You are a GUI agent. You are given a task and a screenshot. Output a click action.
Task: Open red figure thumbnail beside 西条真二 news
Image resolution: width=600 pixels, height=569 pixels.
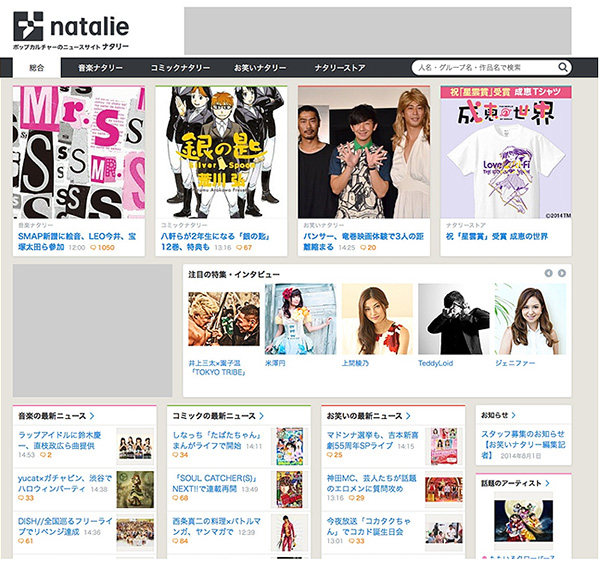click(x=289, y=533)
